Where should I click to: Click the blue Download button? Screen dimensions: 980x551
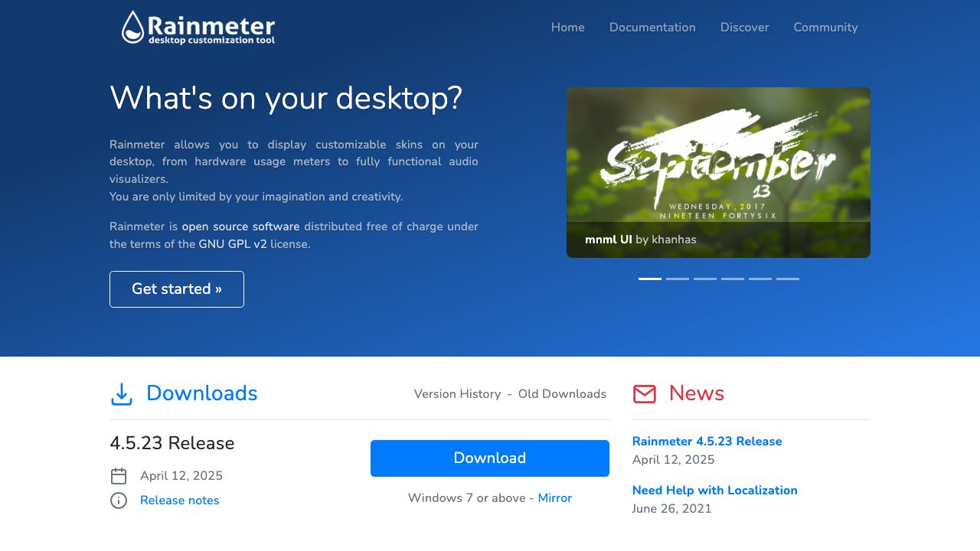[x=490, y=458]
